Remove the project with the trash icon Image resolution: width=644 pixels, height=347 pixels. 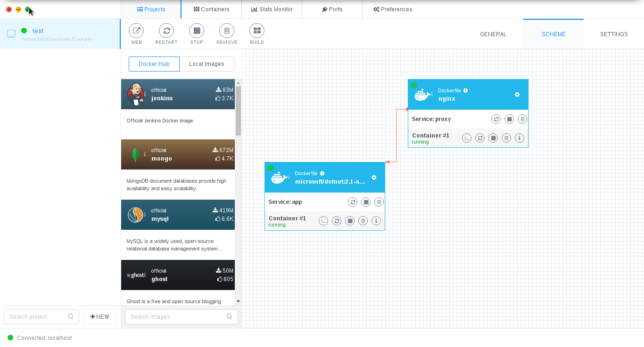click(x=227, y=31)
